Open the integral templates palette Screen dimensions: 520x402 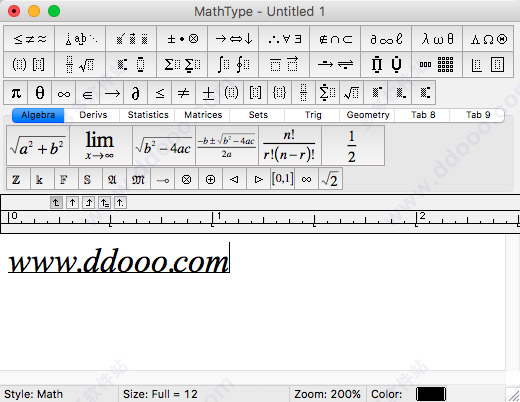233,64
